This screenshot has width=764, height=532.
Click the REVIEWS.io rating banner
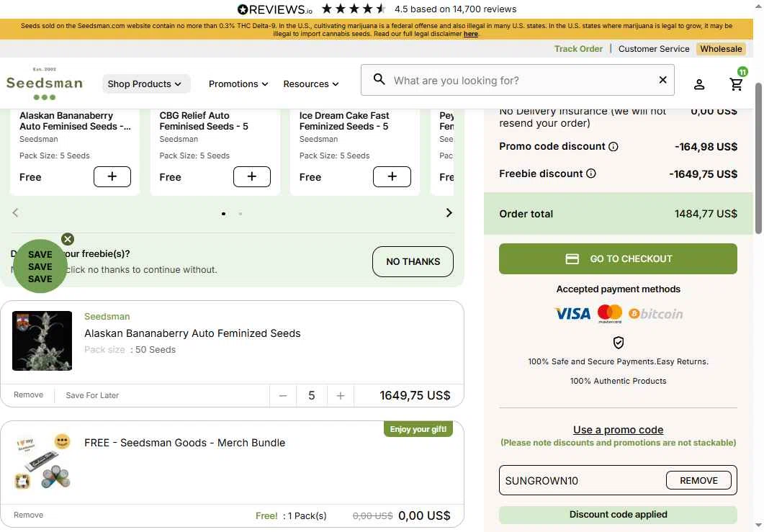pos(376,9)
